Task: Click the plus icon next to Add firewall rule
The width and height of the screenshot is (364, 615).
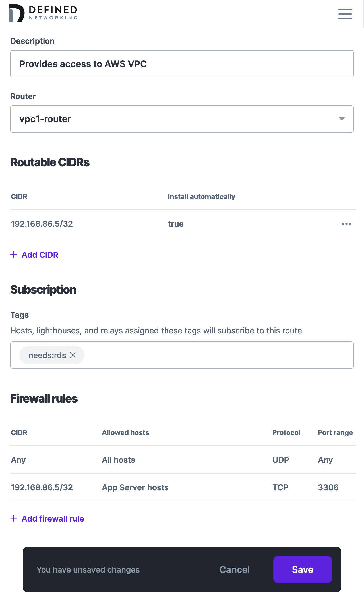Action: [x=13, y=518]
